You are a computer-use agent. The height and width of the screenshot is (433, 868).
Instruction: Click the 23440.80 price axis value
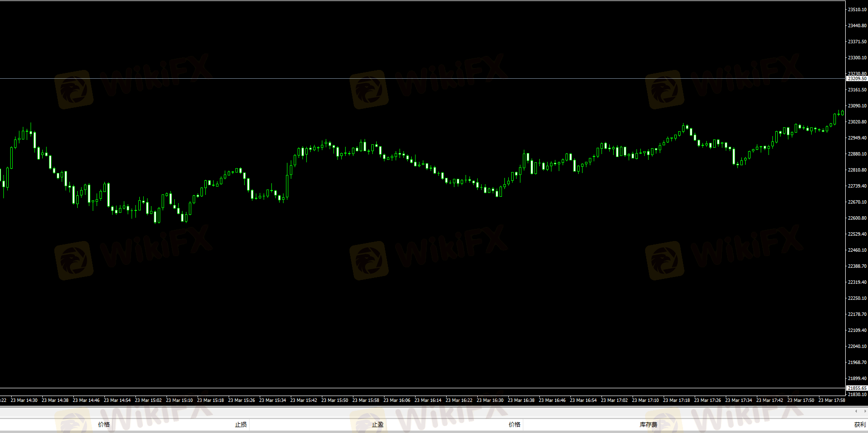[x=857, y=26]
